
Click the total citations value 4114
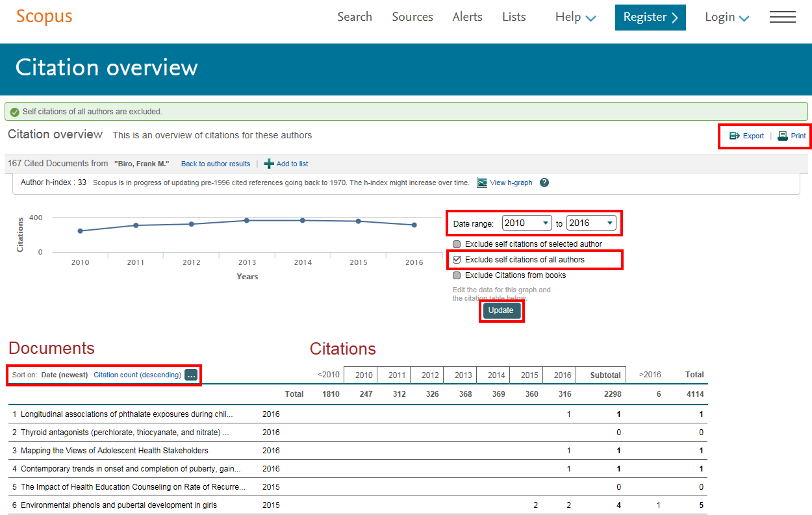(694, 394)
